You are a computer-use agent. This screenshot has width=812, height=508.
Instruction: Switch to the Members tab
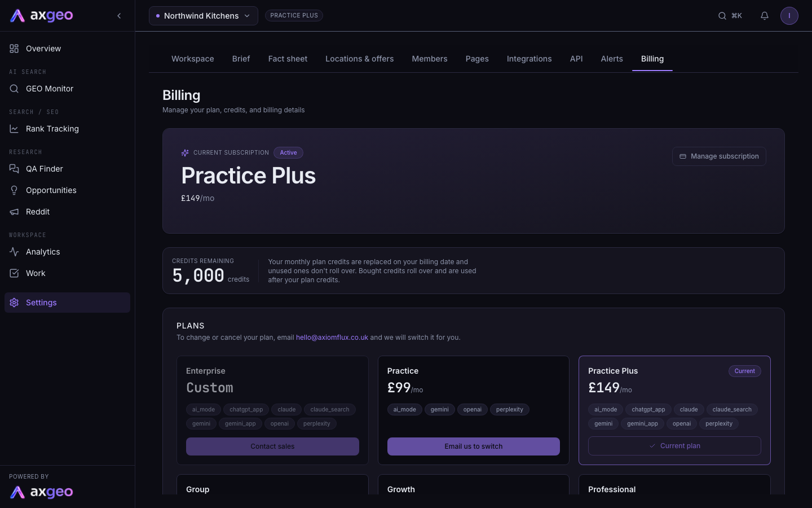pos(430,59)
